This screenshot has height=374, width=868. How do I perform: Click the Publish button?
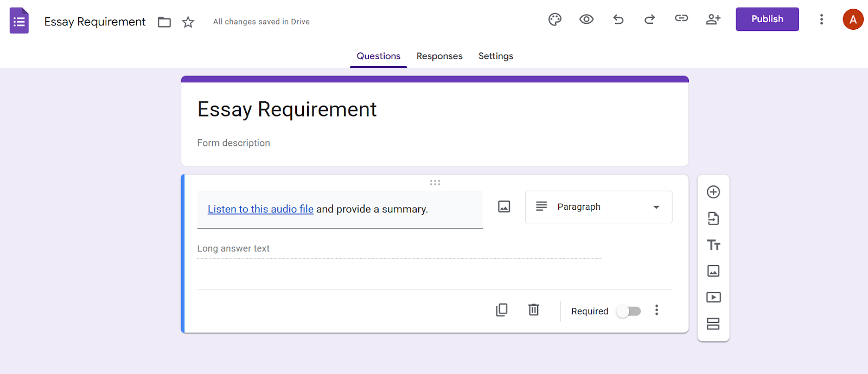tap(767, 20)
